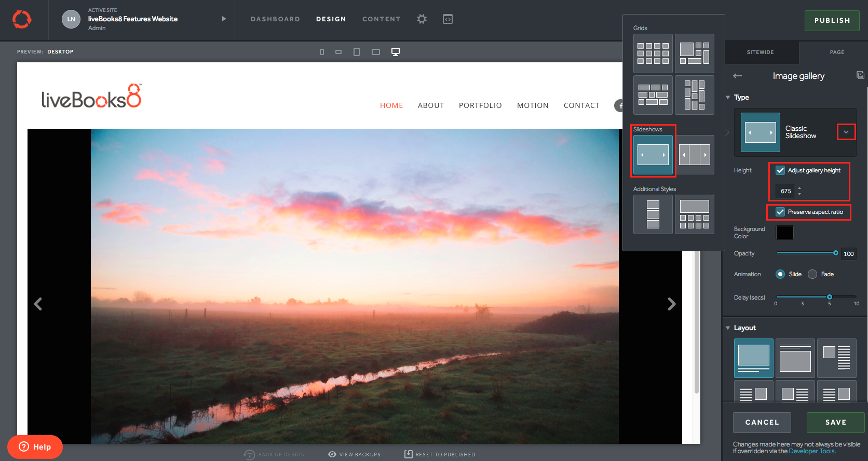The image size is (868, 461).
Task: Open site settings gear icon
Action: (422, 19)
